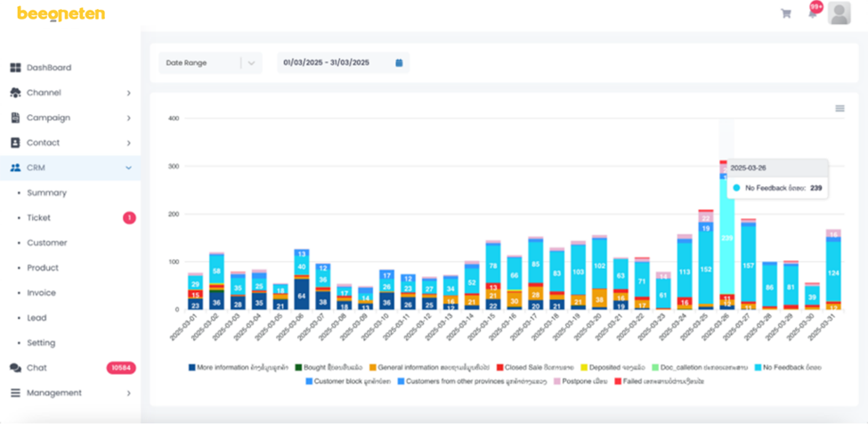Collapse the CRM submenu

click(128, 167)
